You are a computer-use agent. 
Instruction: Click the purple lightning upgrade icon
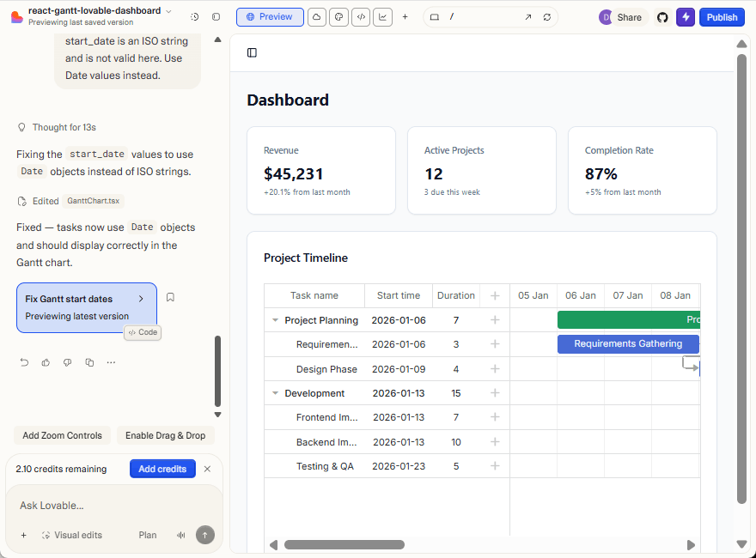coord(685,17)
